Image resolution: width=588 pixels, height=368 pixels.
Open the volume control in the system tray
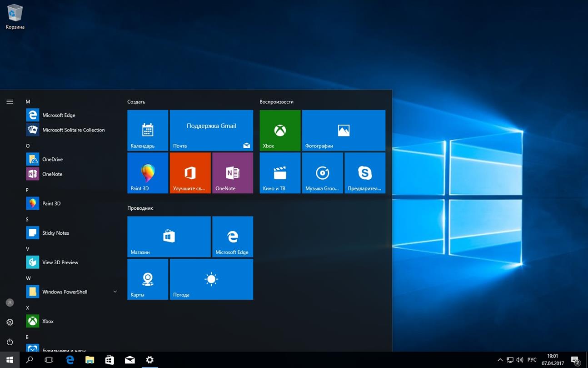pos(519,359)
